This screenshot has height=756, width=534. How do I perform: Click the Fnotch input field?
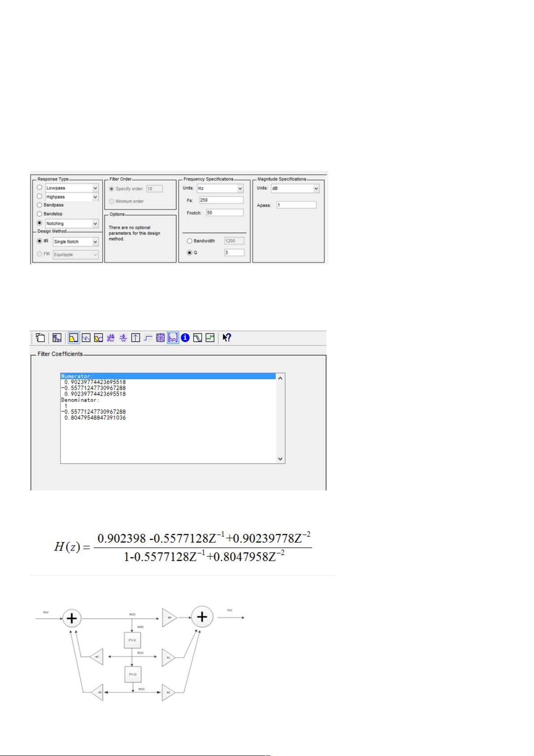pos(224,213)
